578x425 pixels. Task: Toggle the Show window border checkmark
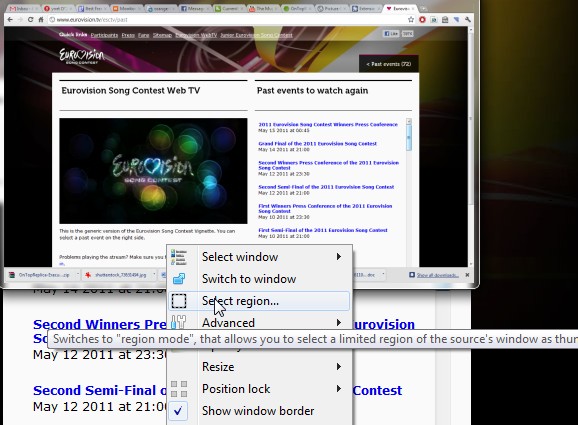click(x=178, y=411)
